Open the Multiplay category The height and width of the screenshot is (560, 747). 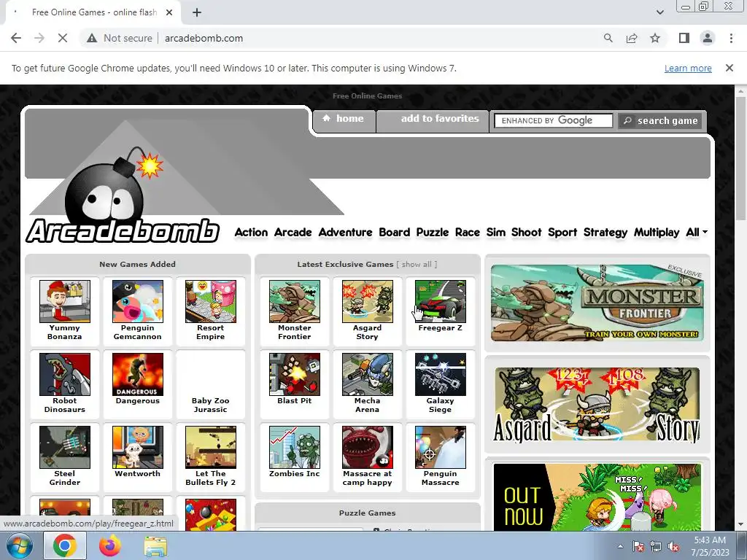coord(657,233)
